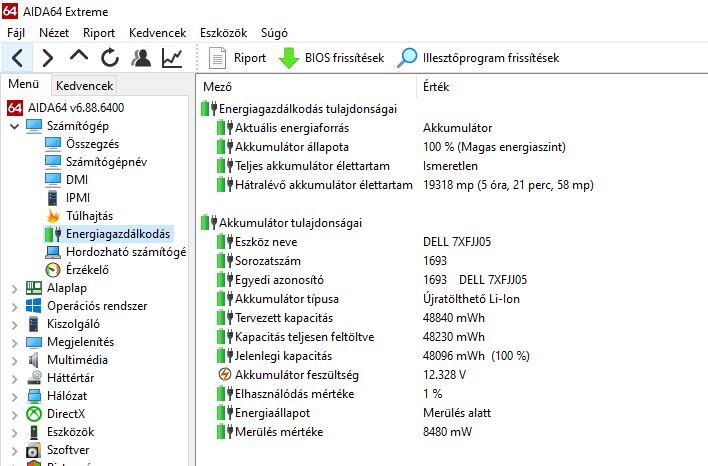Switch to the Kedvencek tab in the sidebar
Viewport: 708px width, 466px height.
pos(84,86)
